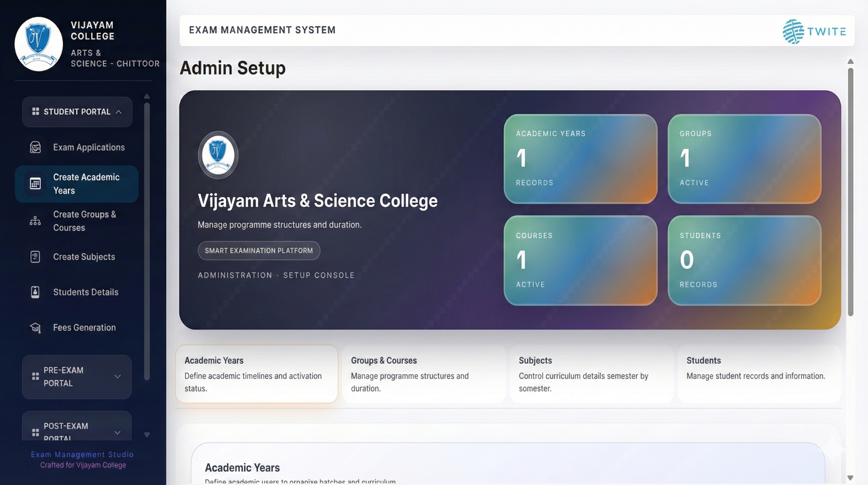This screenshot has width=868, height=485.
Task: Open the Students tab card
Action: click(759, 374)
